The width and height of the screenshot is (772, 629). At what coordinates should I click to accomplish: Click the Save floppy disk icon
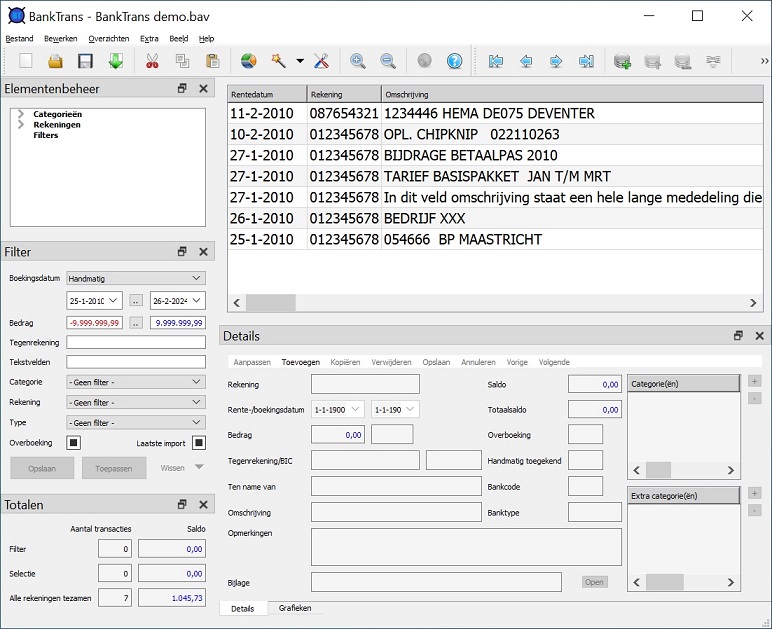(85, 62)
